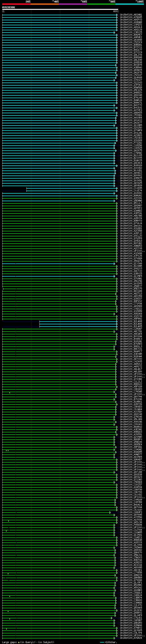This screenshot has width=146, height=644.
Task: Select hit label UniRef100_A7PYE2
Action: point(131,85)
